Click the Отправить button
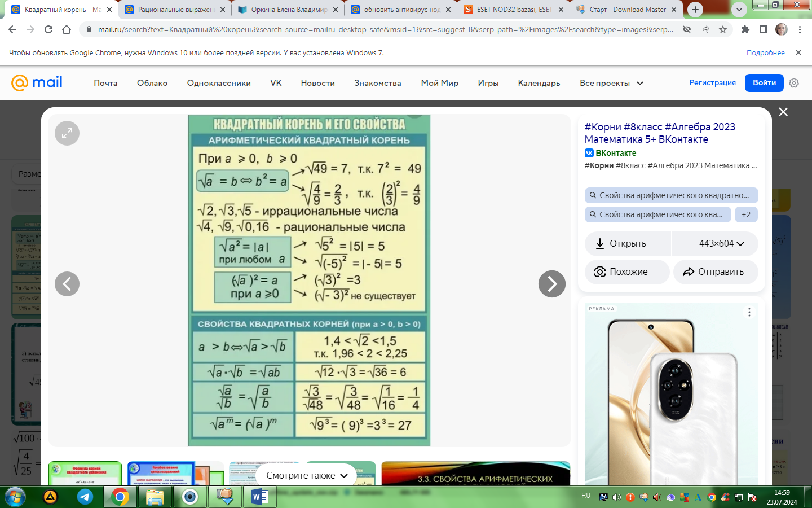This screenshot has height=508, width=812. point(716,272)
